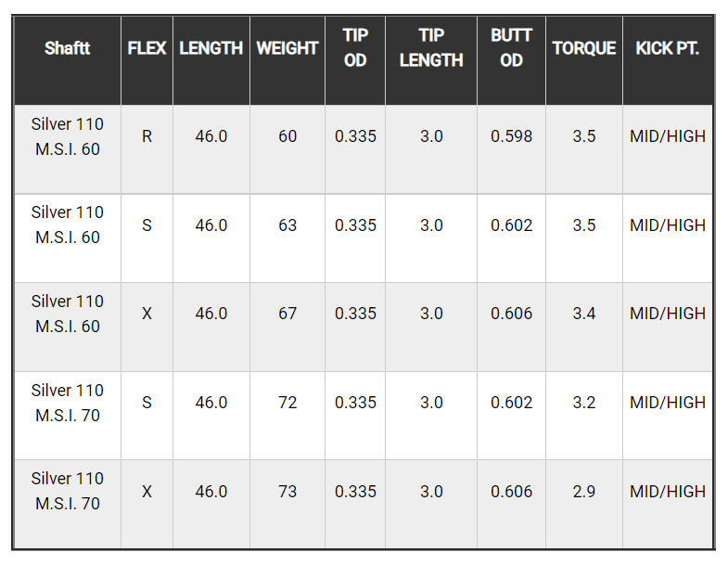Select the WEIGHT column header
The image size is (728, 565).
[x=287, y=48]
